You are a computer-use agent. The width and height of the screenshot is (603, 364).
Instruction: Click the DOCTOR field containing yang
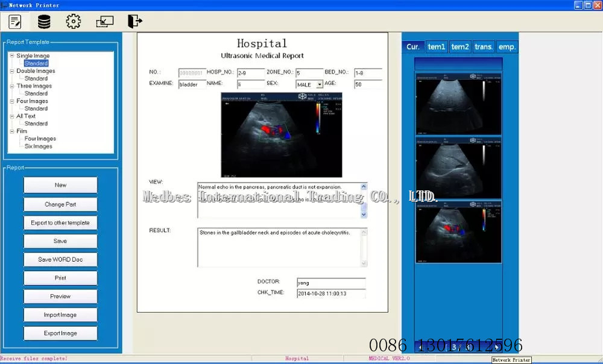point(331,283)
